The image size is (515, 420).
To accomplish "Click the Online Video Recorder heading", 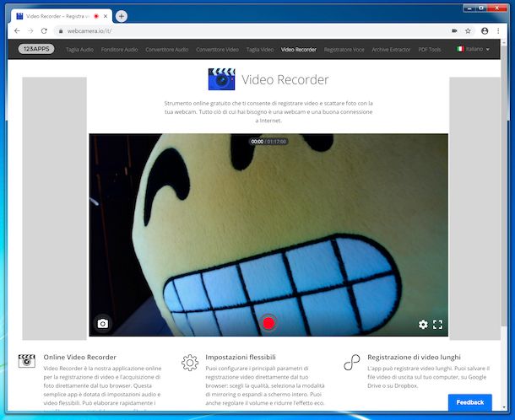I will click(x=80, y=357).
